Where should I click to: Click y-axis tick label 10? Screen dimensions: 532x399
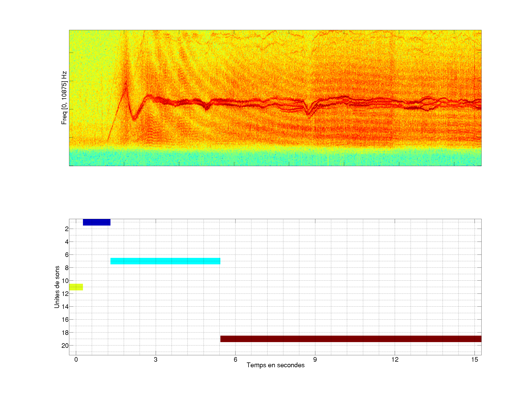65,281
